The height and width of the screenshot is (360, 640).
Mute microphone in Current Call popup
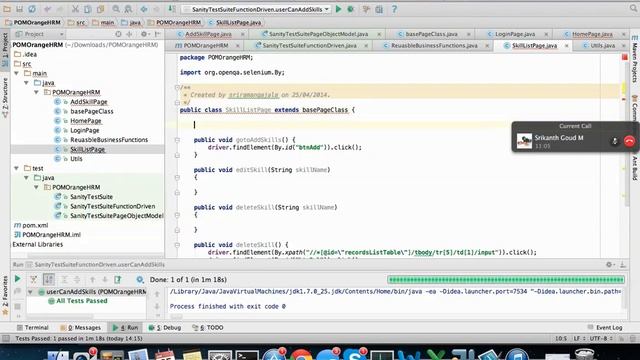pos(614,141)
